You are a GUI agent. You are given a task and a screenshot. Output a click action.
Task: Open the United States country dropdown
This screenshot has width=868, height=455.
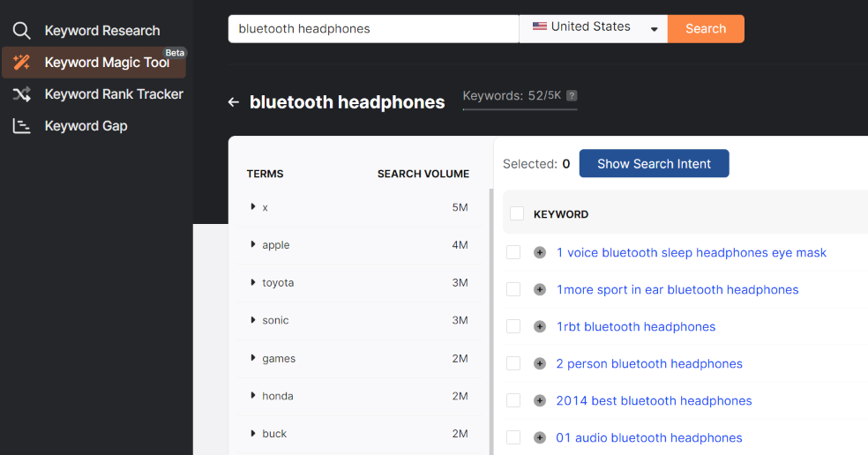[594, 29]
